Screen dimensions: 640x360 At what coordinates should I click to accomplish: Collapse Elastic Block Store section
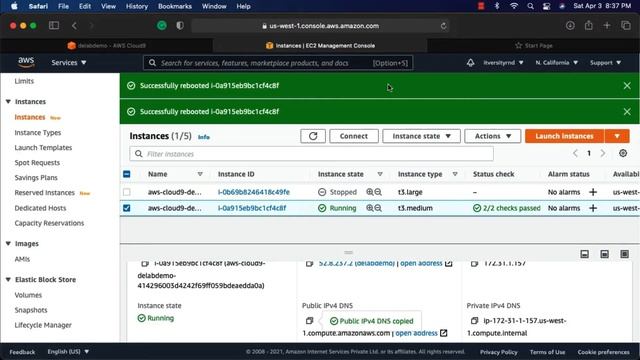tap(8, 280)
